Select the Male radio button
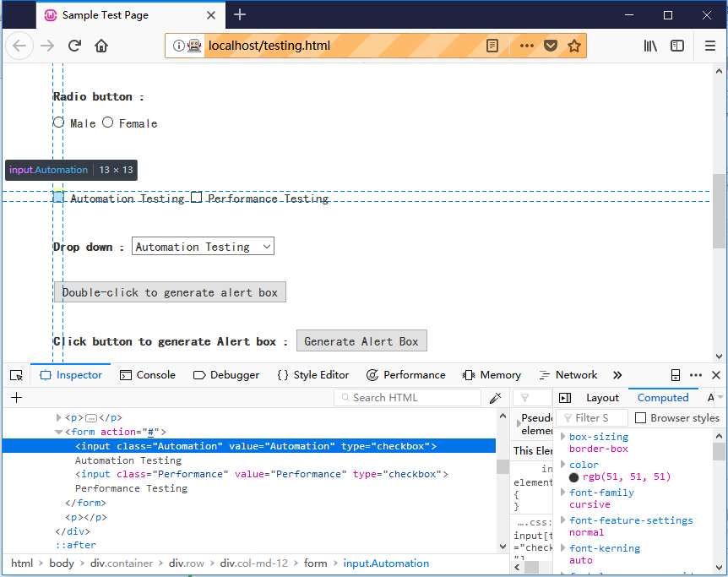The width and height of the screenshot is (728, 577). 58,122
